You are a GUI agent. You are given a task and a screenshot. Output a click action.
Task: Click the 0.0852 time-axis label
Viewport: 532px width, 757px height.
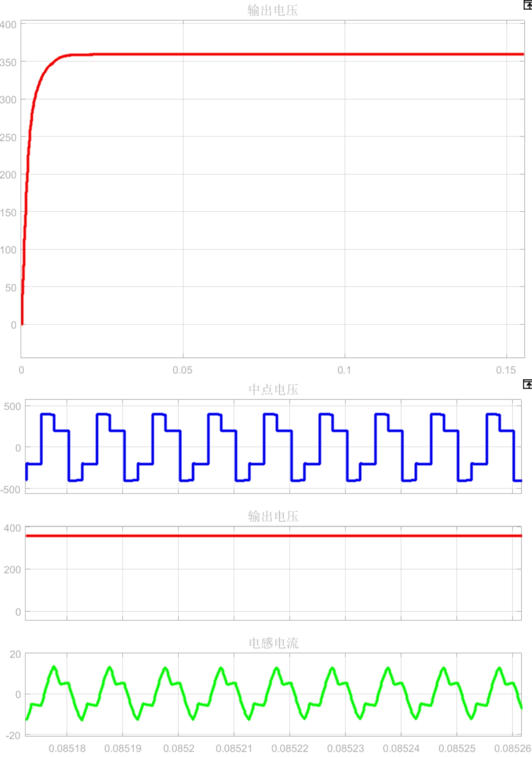point(179,748)
